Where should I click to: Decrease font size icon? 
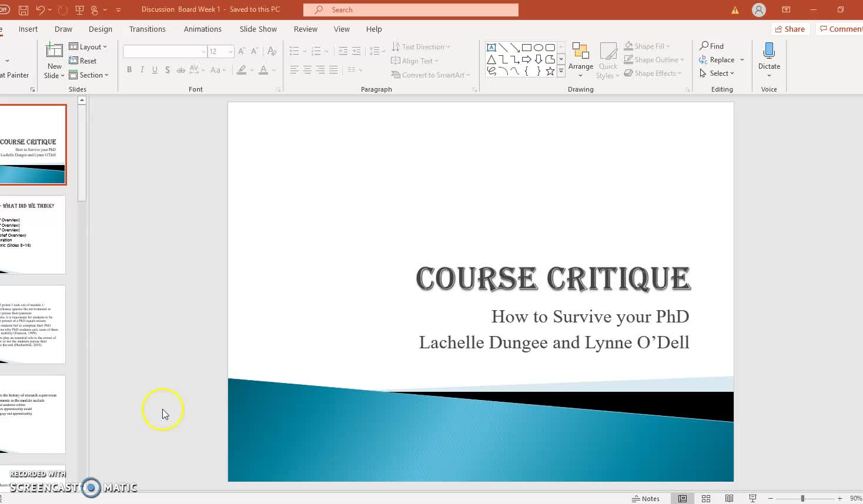coord(255,52)
